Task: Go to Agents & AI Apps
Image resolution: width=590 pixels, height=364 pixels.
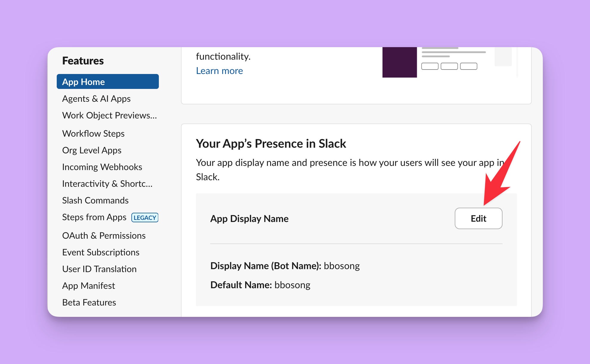Action: pos(96,98)
